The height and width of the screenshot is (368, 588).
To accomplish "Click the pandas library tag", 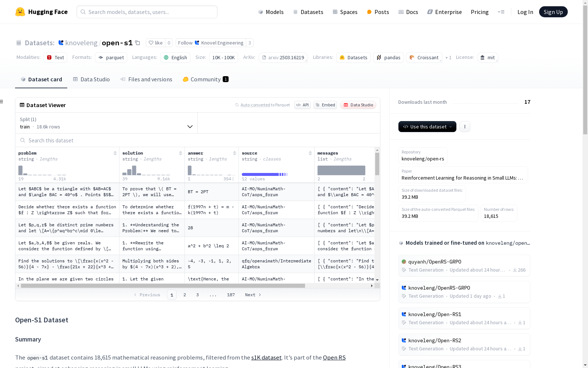I will (x=388, y=57).
